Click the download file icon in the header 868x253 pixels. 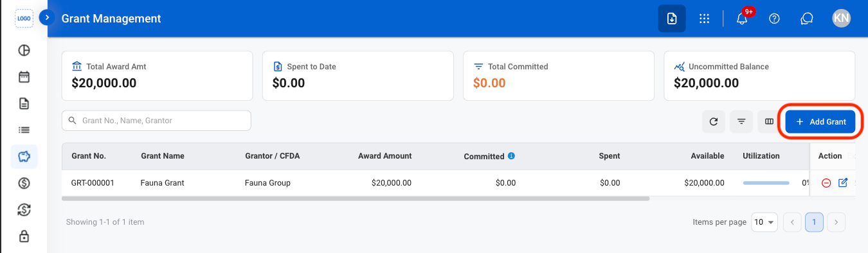point(671,19)
